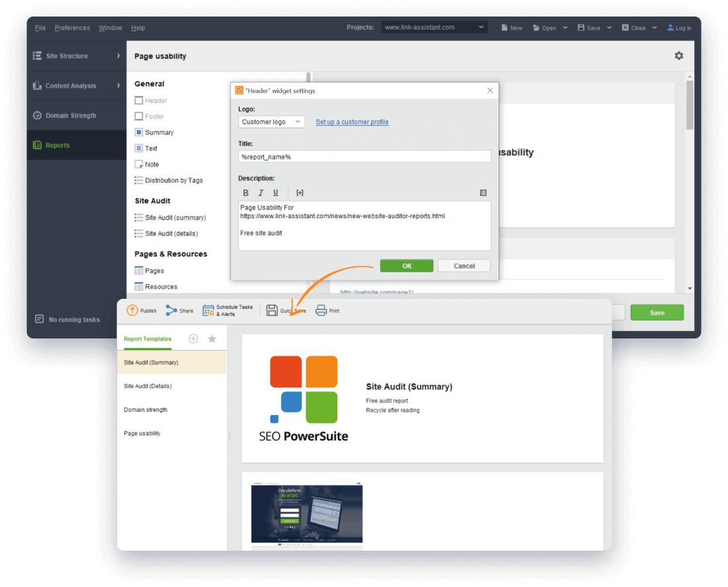Click the favorites star icon
Image resolution: width=728 pixels, height=587 pixels.
coord(212,338)
